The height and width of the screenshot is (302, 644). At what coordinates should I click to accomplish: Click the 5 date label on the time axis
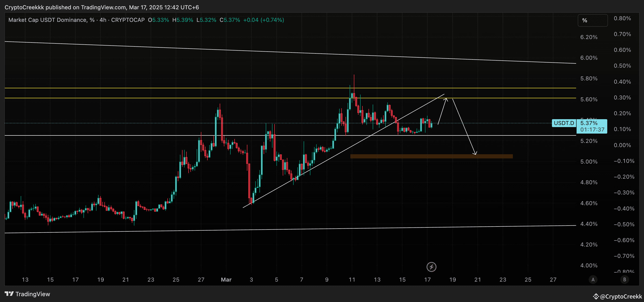pos(276,279)
